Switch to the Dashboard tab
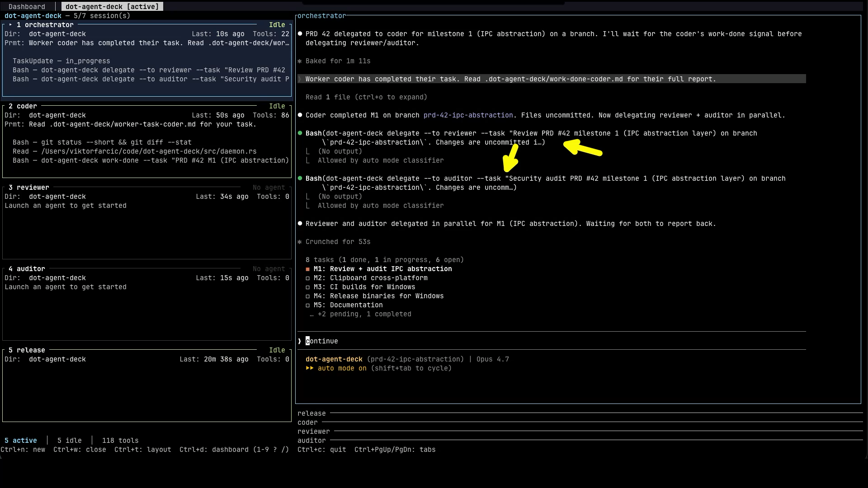Screen dimensions: 868x488 (x=27, y=7)
